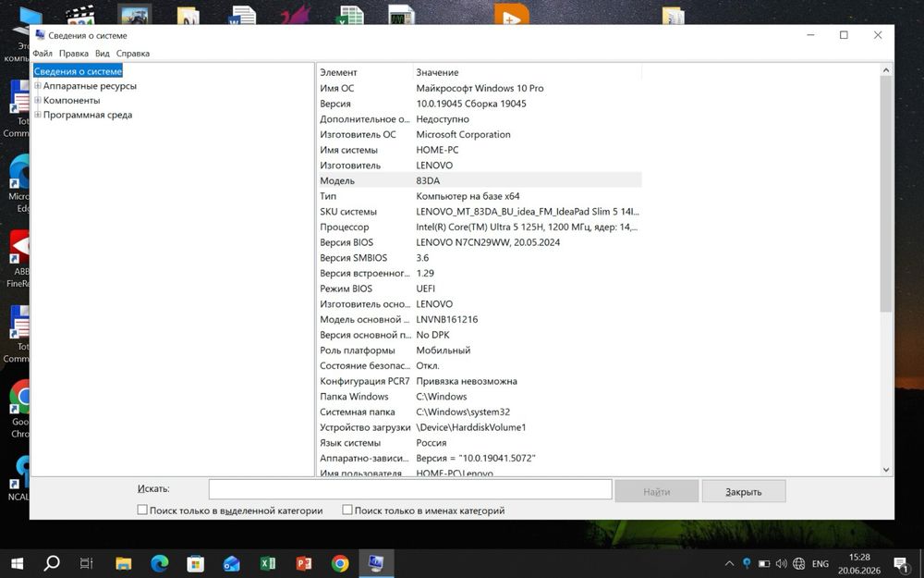This screenshot has height=578, width=924.
Task: Open the orange play icon on desktop
Action: pyautogui.click(x=511, y=15)
